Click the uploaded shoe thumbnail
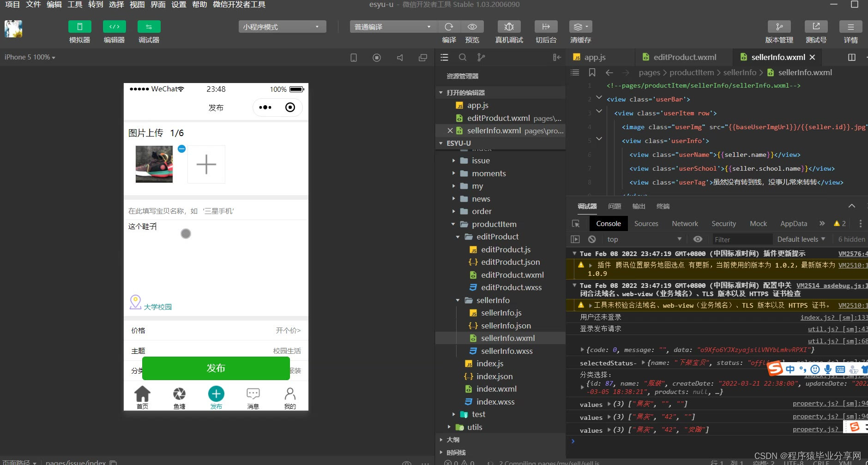Viewport: 868px width, 465px height. 154,164
